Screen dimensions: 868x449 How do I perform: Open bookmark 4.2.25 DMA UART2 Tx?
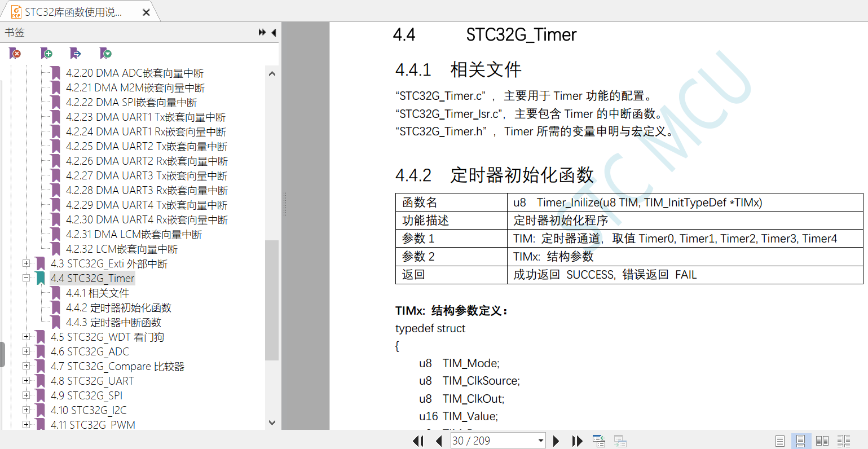coord(147,146)
